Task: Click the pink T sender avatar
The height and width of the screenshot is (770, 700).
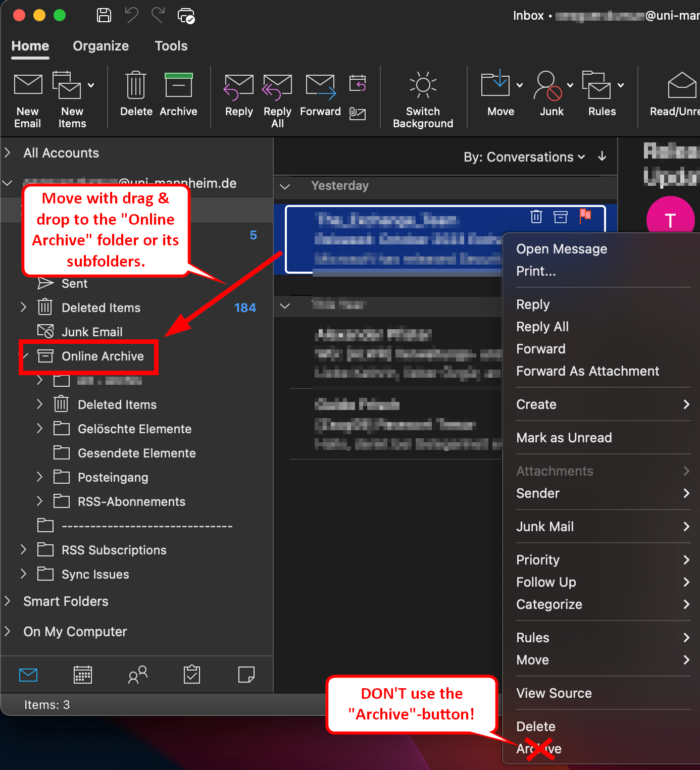Action: 670,220
